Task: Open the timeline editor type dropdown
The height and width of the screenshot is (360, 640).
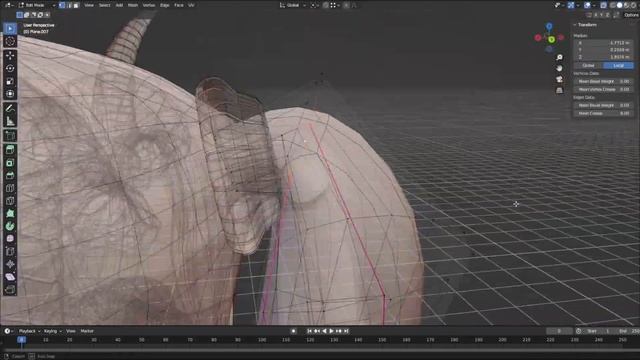Action: pos(9,331)
